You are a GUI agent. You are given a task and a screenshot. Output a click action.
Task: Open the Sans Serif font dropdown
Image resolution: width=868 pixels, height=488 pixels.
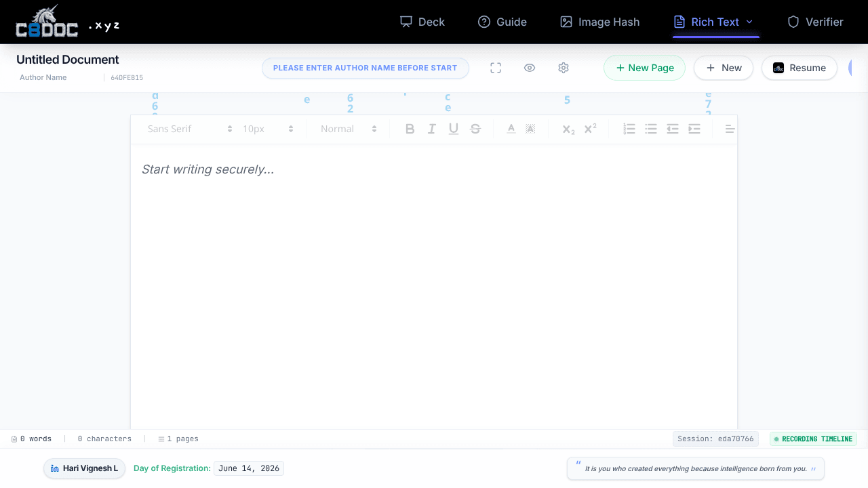pyautogui.click(x=190, y=129)
